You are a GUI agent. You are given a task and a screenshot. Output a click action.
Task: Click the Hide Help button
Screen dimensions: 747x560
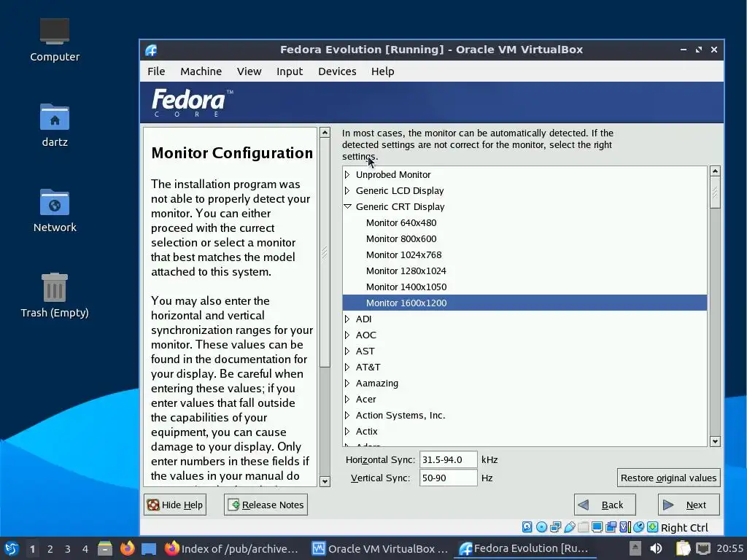(175, 505)
